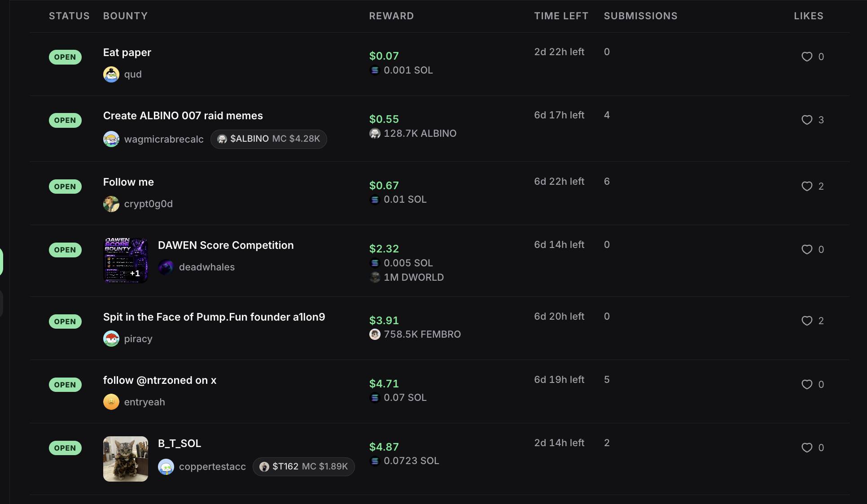Click username entryeah

[x=144, y=402]
